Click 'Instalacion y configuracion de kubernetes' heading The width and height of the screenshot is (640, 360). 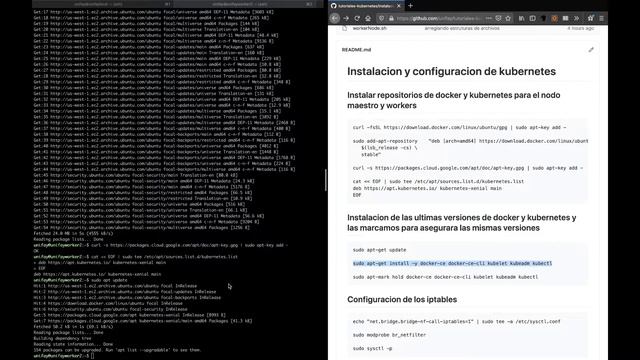[451, 71]
